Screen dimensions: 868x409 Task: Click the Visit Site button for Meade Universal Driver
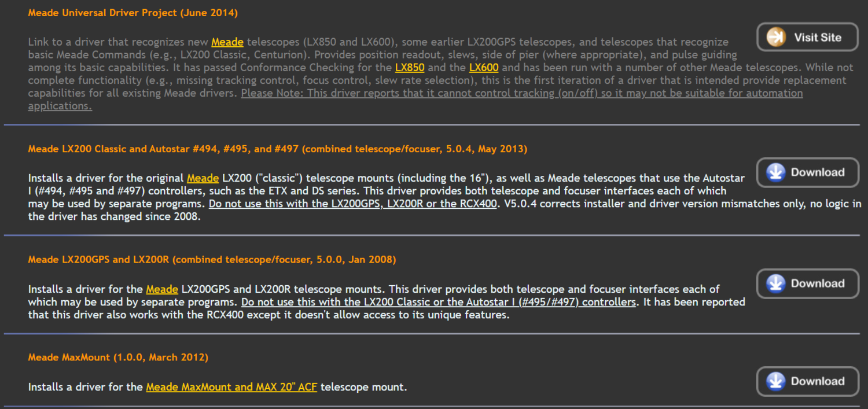[808, 37]
